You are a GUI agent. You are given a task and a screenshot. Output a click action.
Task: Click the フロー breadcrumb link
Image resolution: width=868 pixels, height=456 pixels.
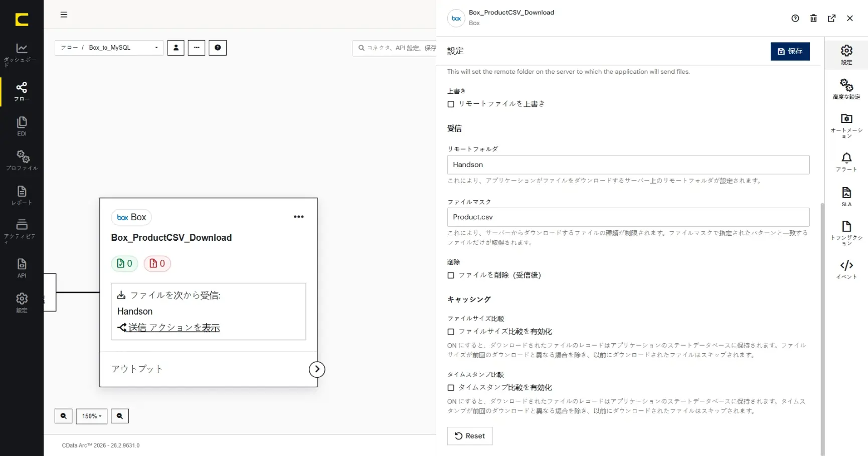[x=69, y=48]
